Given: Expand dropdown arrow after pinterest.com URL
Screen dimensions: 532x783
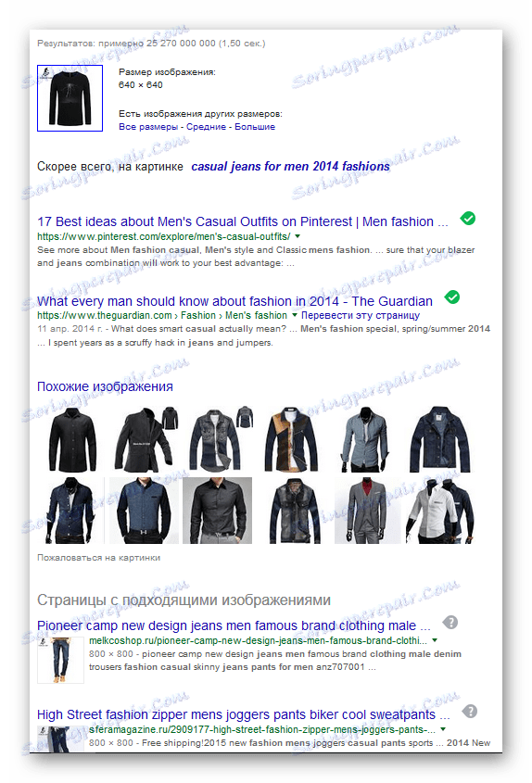Looking at the screenshot, I should (x=298, y=236).
